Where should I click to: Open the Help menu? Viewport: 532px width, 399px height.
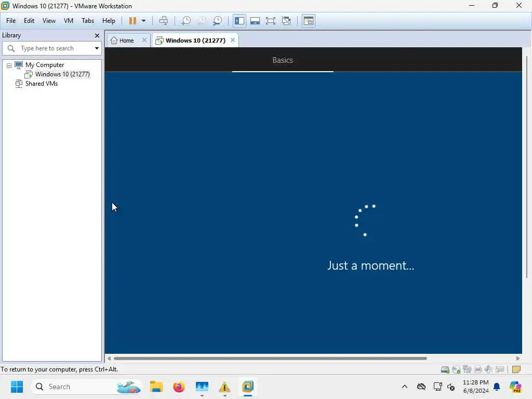[x=109, y=21]
